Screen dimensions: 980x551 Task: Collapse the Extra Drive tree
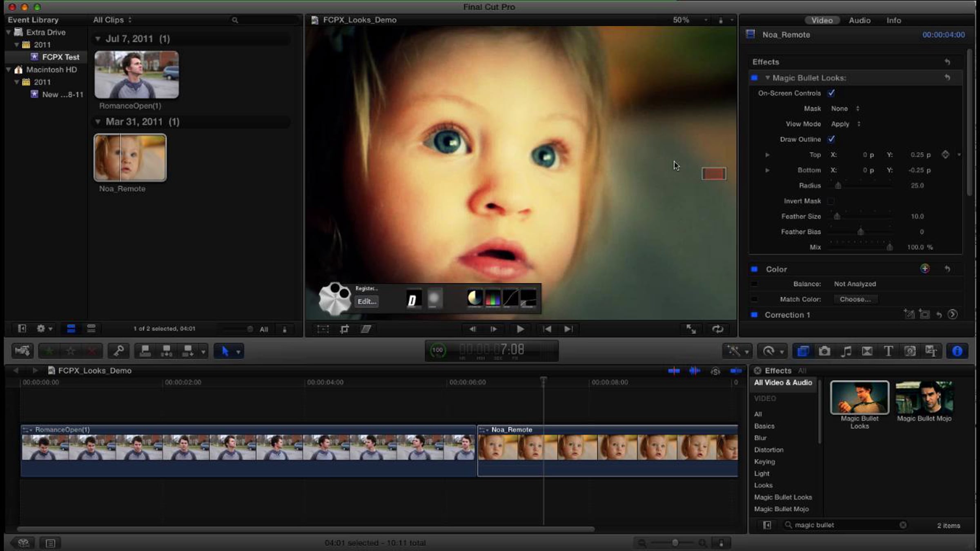9,32
